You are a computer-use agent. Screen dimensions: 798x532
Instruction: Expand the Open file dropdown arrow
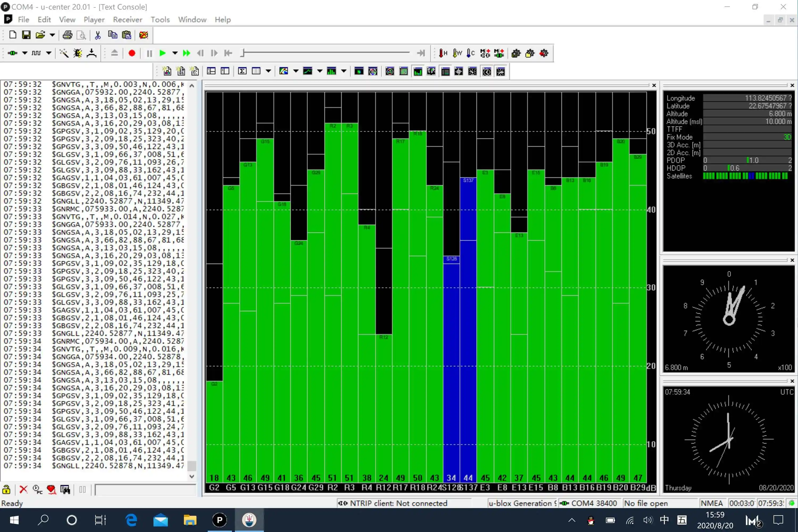(52, 35)
